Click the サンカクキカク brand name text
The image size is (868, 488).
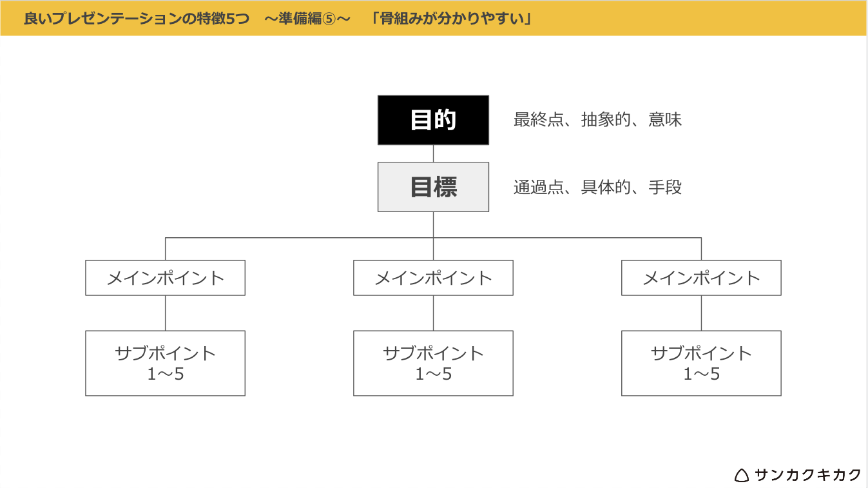(x=808, y=475)
